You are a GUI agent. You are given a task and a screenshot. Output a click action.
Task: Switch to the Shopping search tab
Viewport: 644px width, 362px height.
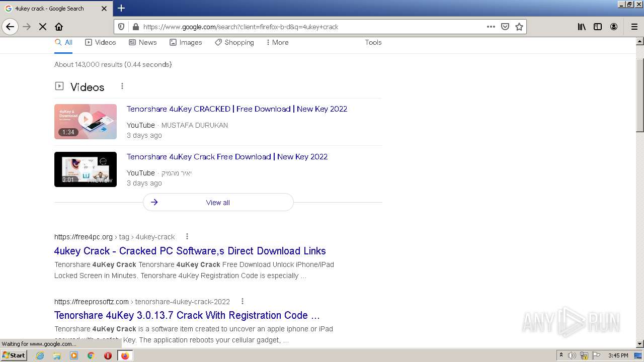point(234,43)
